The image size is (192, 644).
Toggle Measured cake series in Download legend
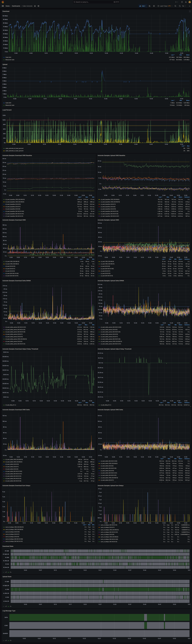point(10,60)
